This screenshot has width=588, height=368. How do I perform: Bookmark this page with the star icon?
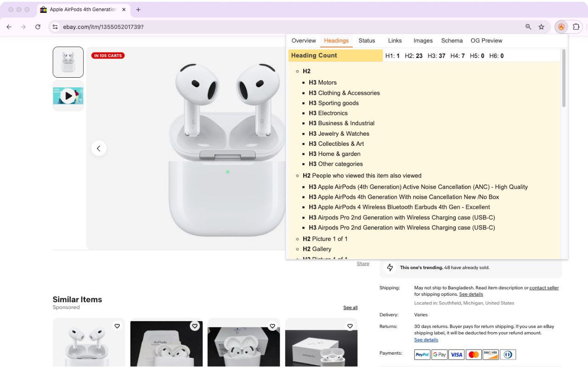click(x=542, y=27)
